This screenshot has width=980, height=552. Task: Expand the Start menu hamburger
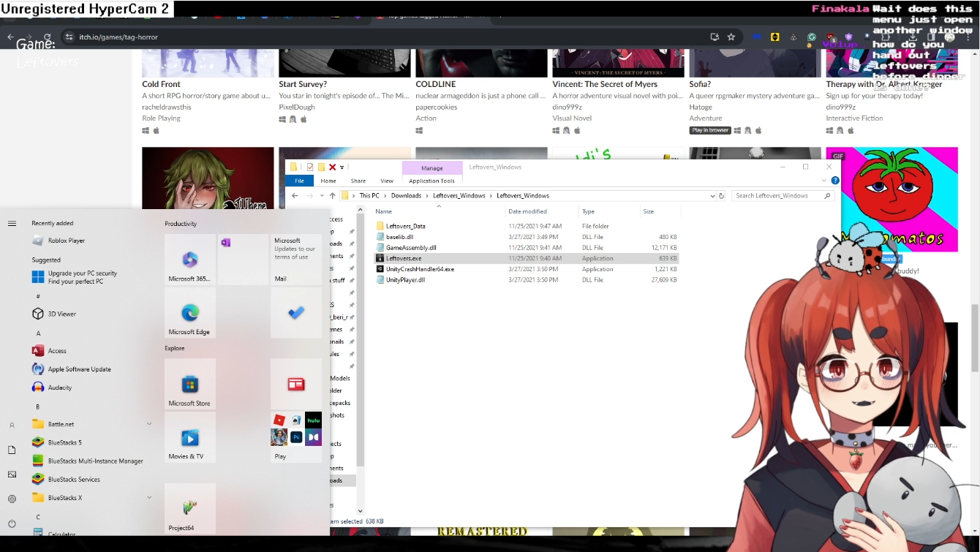coord(12,223)
